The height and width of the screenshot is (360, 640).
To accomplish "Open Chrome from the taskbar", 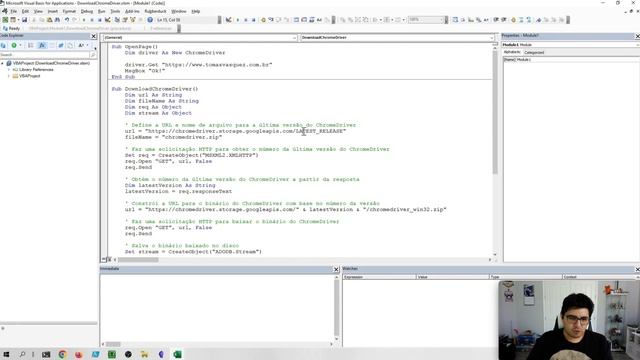I will [x=62, y=354].
